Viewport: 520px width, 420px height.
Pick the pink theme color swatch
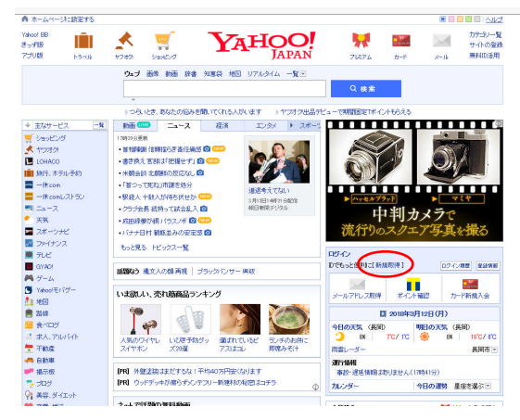pos(451,19)
